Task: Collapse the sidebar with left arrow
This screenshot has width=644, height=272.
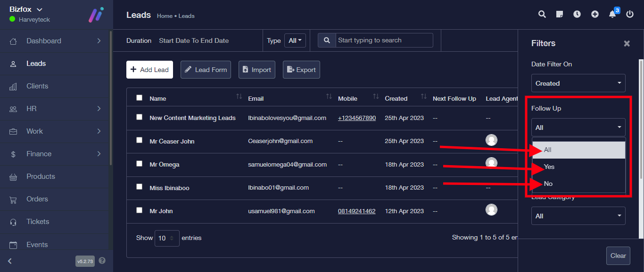Action: (10, 261)
